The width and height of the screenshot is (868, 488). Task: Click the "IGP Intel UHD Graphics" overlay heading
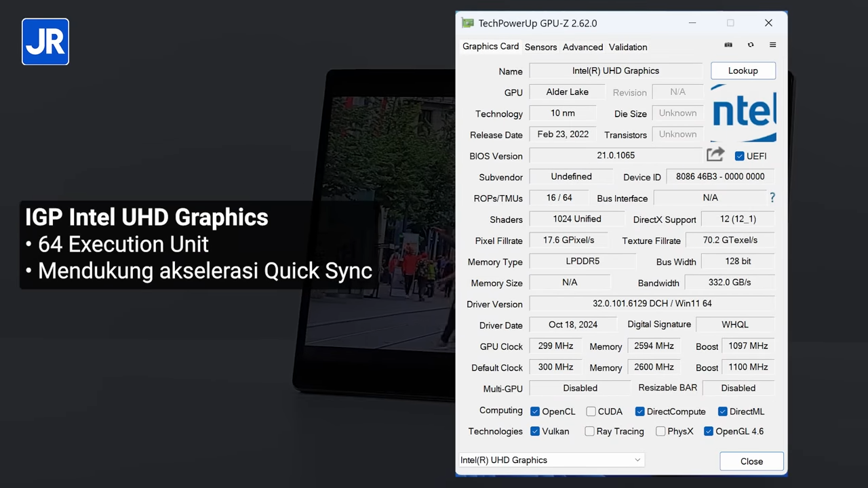[146, 217]
